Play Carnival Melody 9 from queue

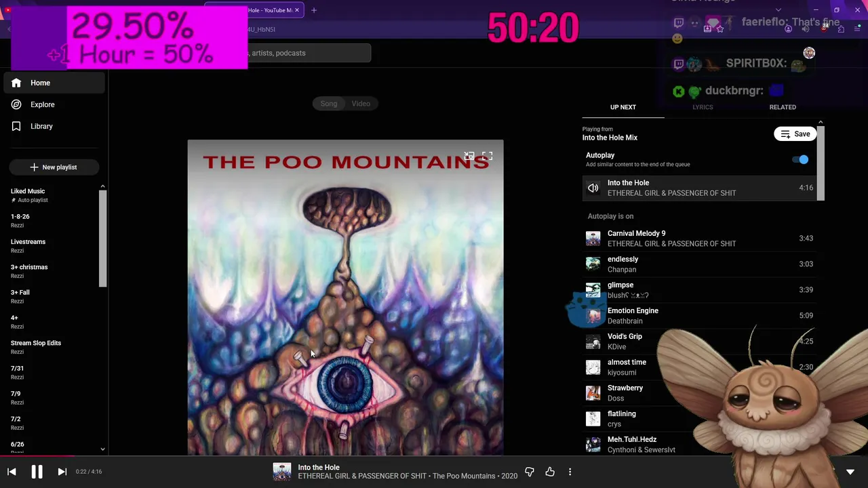click(700, 239)
